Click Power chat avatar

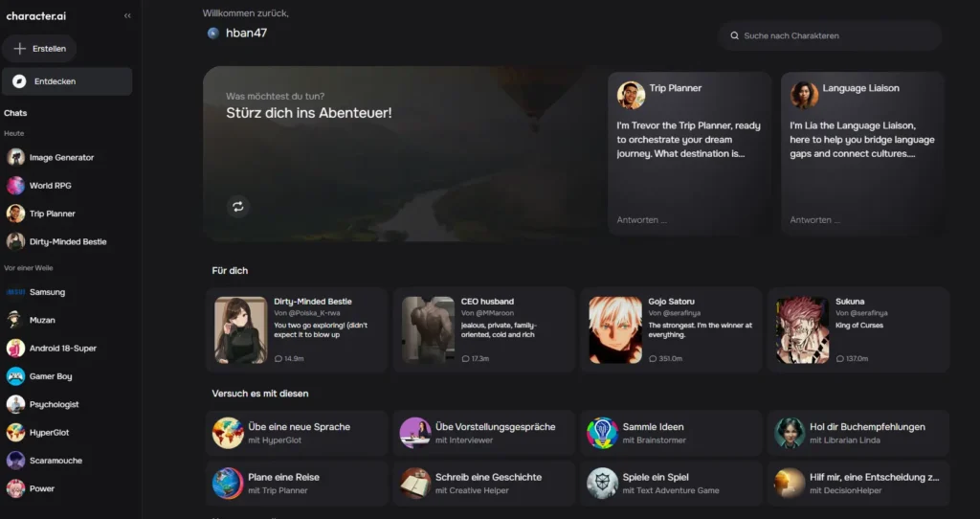click(x=15, y=488)
